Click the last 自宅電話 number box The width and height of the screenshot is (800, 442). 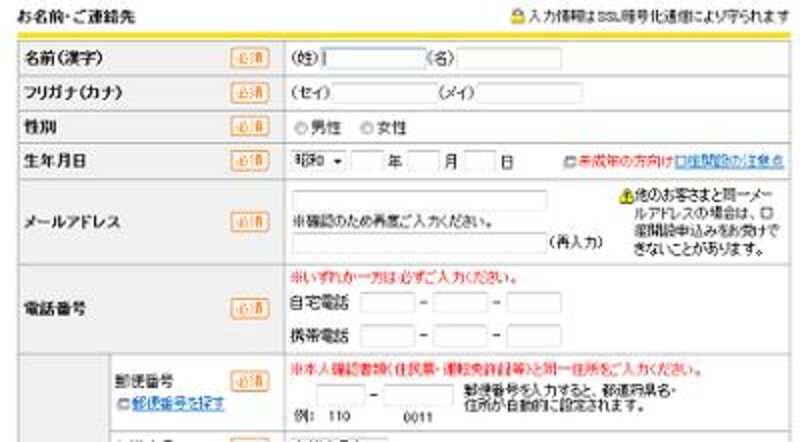[534, 303]
